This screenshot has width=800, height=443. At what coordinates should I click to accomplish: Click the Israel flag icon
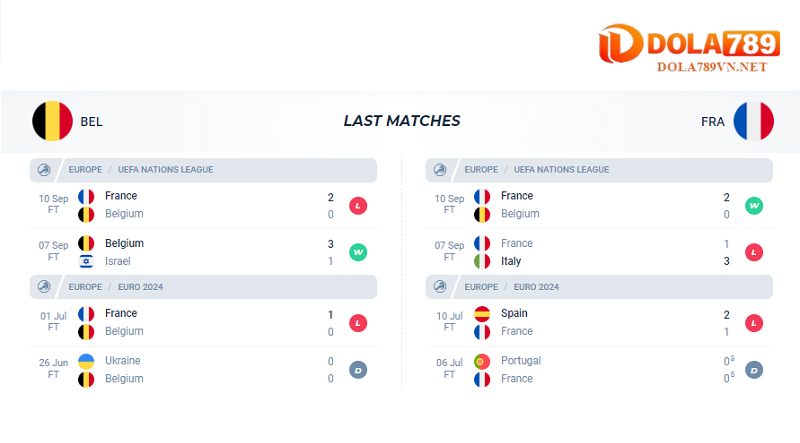coord(86,261)
